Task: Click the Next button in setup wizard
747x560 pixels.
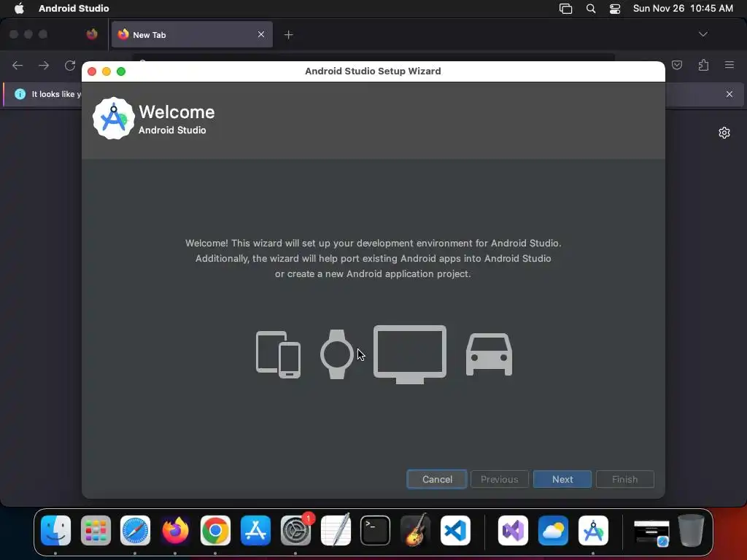Action: pyautogui.click(x=562, y=479)
